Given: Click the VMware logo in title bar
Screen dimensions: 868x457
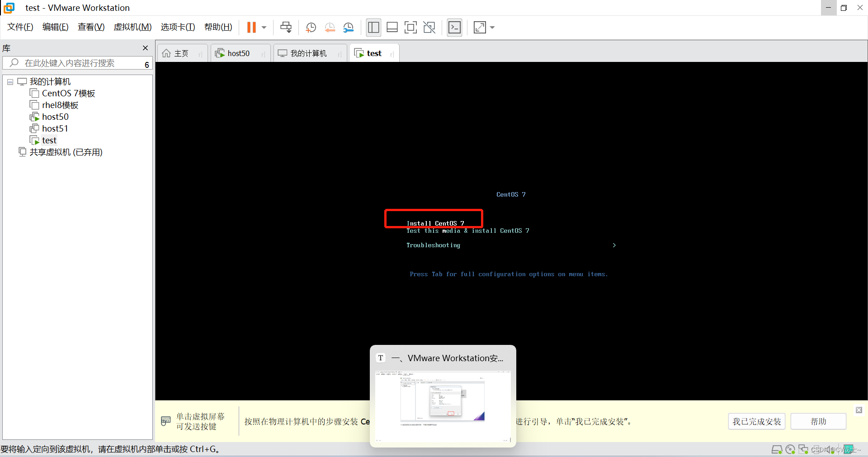Looking at the screenshot, I should (x=9, y=8).
